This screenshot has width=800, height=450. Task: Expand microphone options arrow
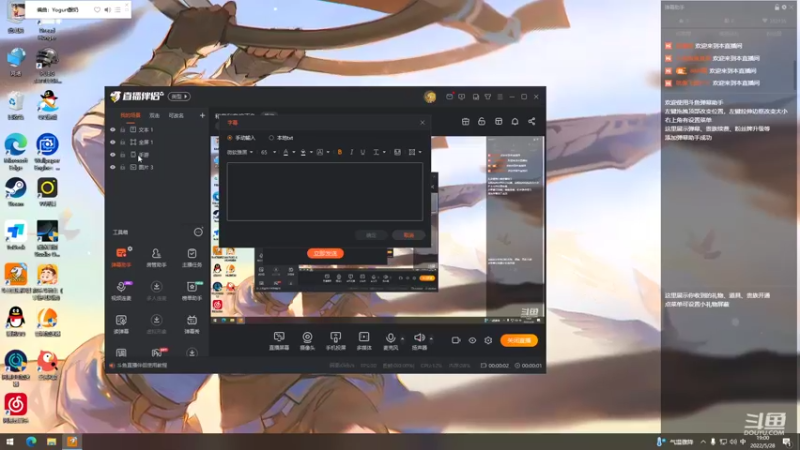point(403,338)
